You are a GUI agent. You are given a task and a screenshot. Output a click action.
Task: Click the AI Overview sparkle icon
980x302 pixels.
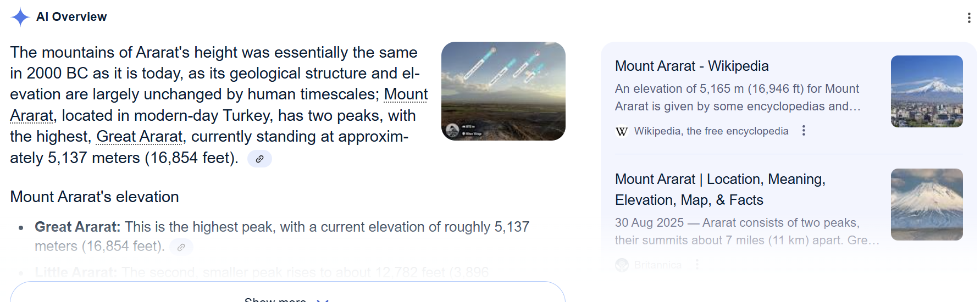coord(20,17)
